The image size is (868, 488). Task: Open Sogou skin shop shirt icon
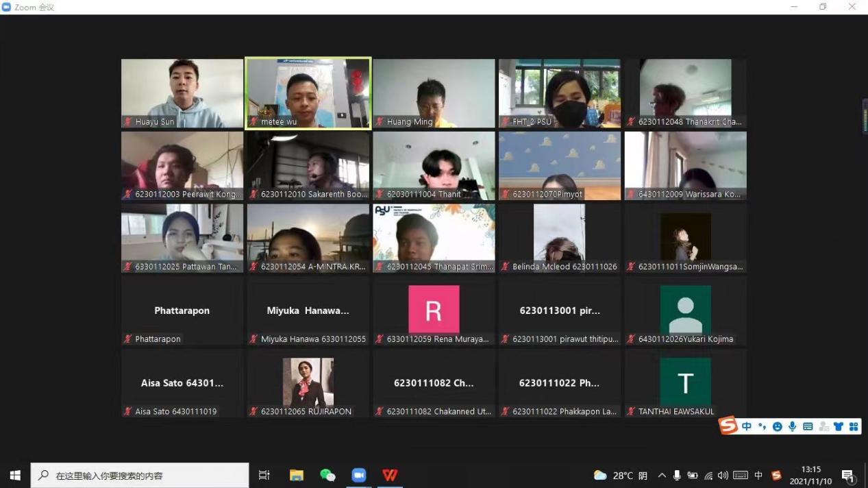click(838, 426)
